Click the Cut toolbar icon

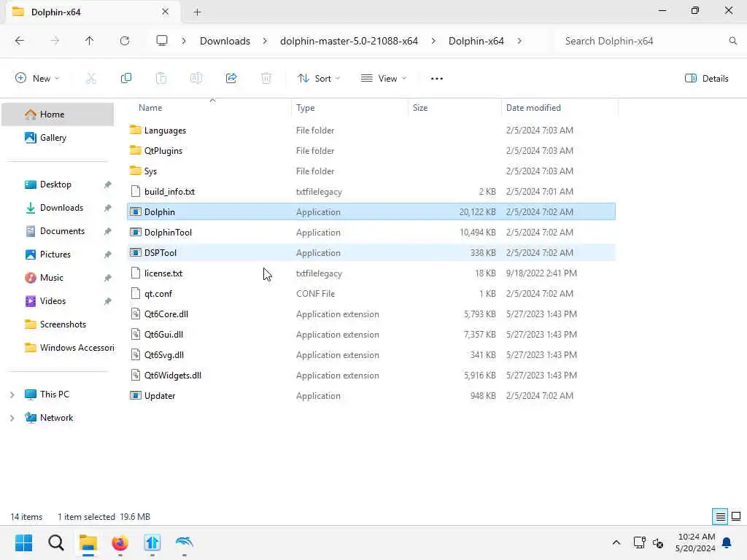pyautogui.click(x=90, y=79)
